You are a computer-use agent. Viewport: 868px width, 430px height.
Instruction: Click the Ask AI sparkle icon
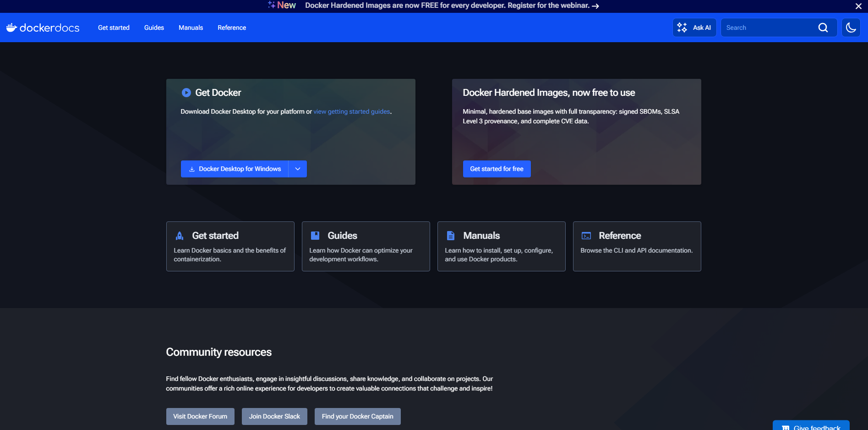(x=682, y=28)
